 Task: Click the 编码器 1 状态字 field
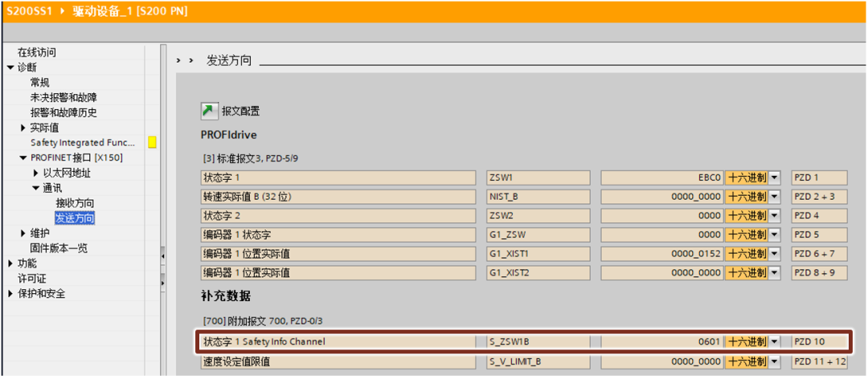coord(338,234)
